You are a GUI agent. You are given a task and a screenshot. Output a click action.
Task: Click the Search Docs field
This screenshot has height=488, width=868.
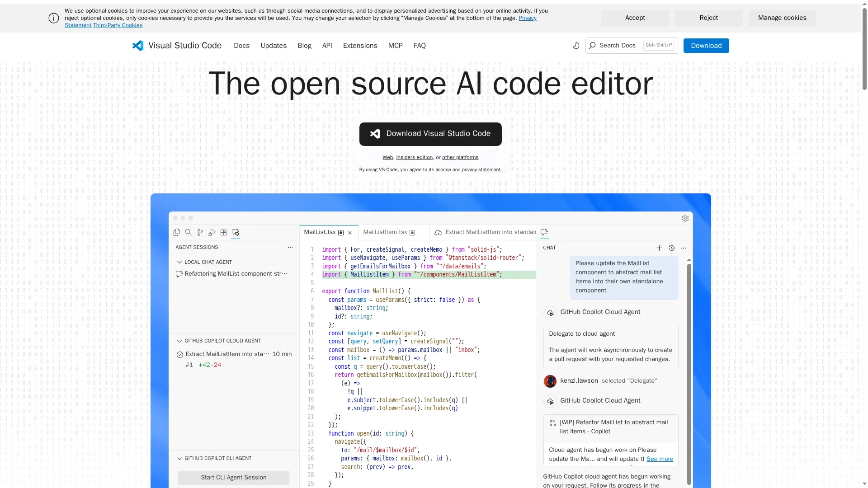point(618,46)
